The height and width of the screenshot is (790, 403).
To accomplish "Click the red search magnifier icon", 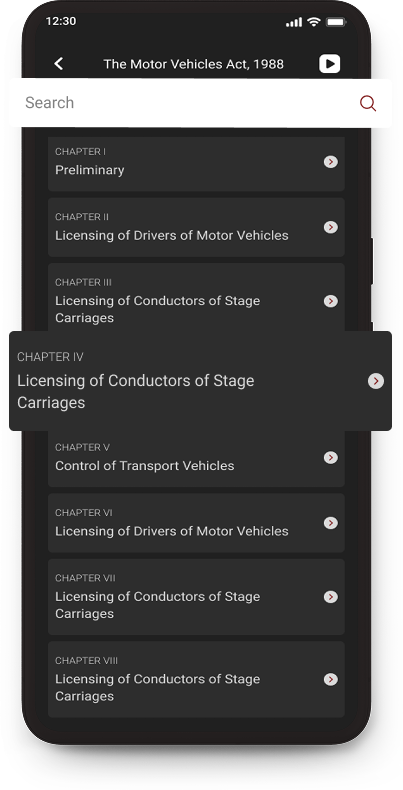I will (x=368, y=103).
